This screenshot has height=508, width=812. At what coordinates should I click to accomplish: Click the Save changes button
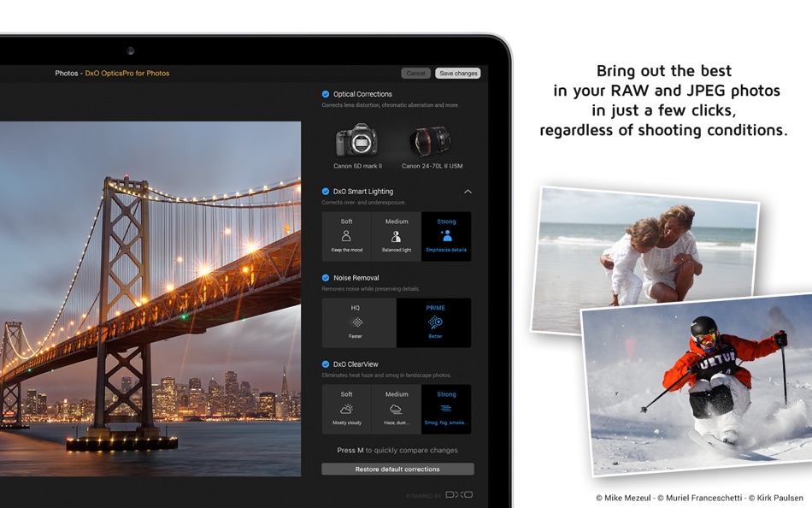[x=458, y=73]
